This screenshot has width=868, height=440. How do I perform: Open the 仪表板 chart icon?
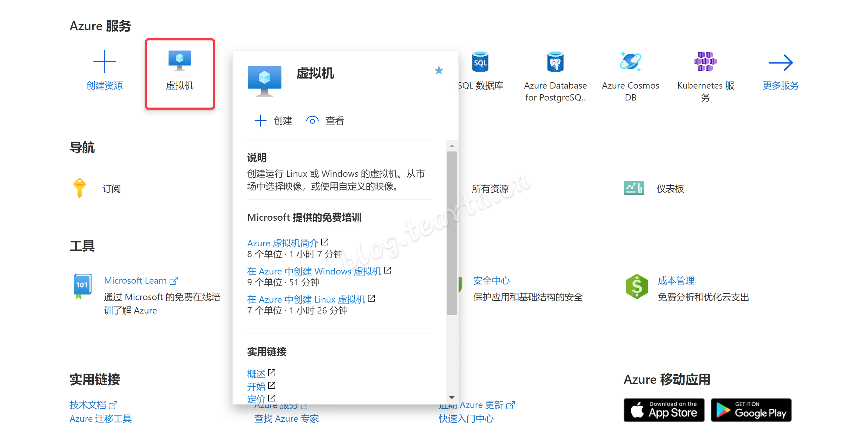click(634, 188)
